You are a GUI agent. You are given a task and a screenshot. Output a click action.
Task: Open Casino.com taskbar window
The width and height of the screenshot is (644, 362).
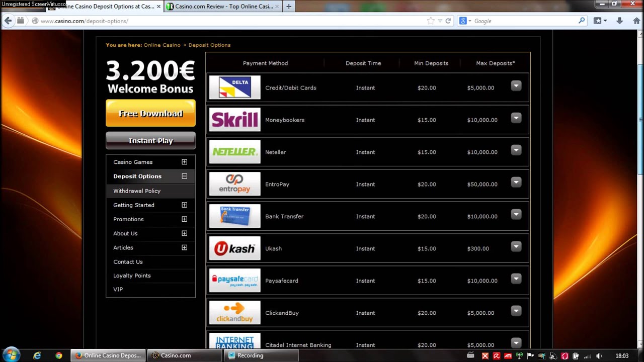185,355
